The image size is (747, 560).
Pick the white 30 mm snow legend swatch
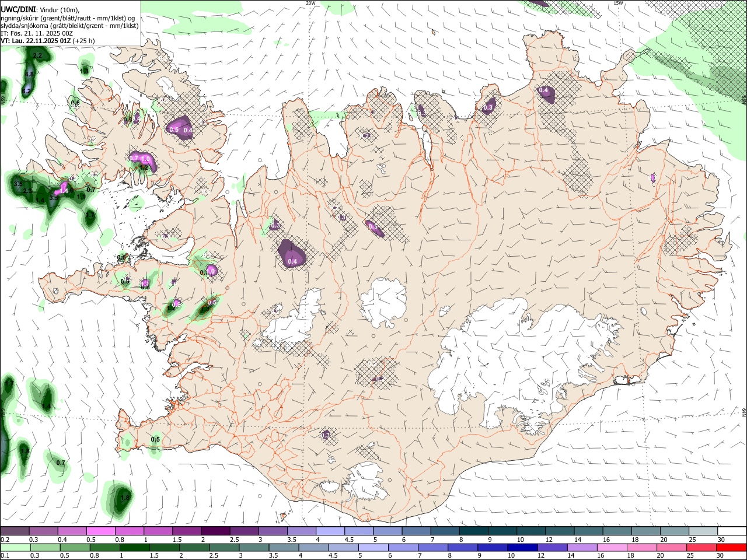(732, 531)
